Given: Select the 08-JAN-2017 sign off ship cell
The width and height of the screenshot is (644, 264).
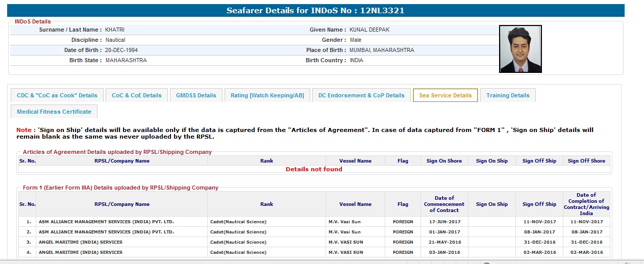Looking at the screenshot, I should pos(539,232).
